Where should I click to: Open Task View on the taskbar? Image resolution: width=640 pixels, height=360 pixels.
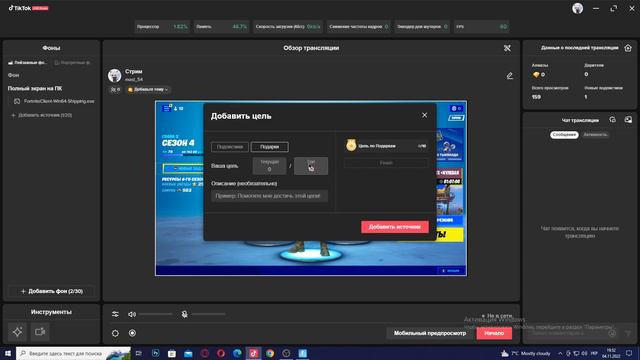click(x=139, y=353)
